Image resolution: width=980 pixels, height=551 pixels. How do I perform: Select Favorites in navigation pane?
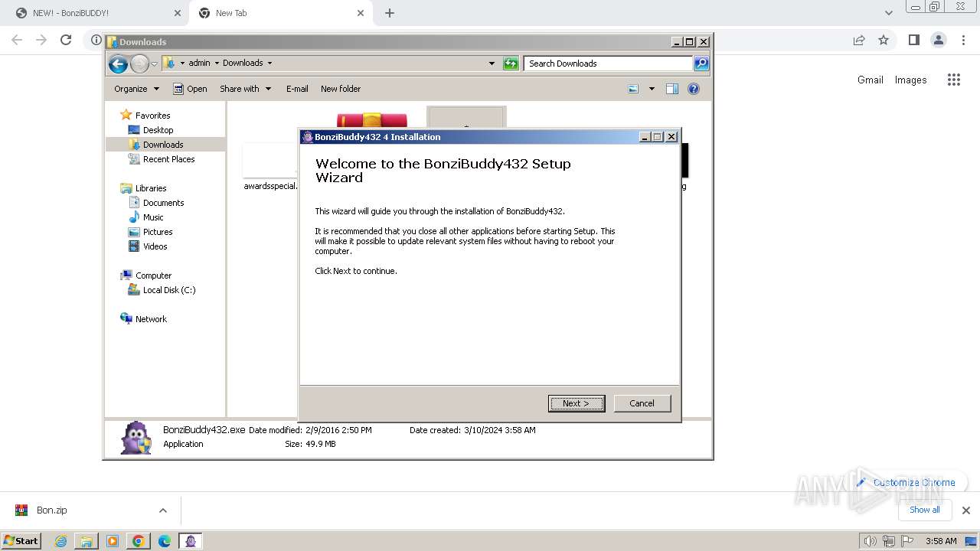pyautogui.click(x=152, y=116)
